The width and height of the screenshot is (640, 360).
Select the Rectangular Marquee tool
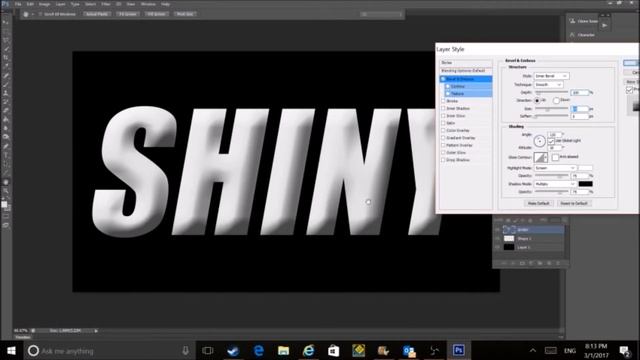click(6, 31)
